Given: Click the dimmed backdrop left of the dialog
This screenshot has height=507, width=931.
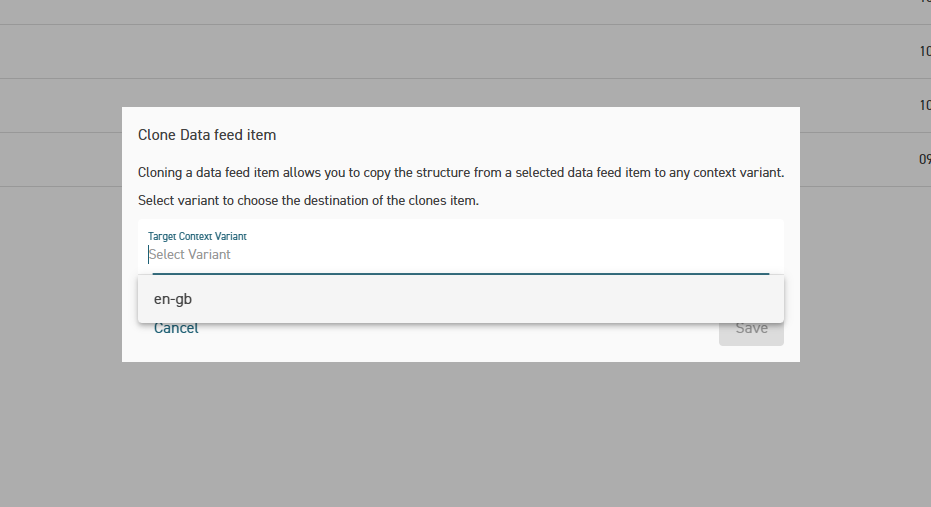Looking at the screenshot, I should pos(60,300).
